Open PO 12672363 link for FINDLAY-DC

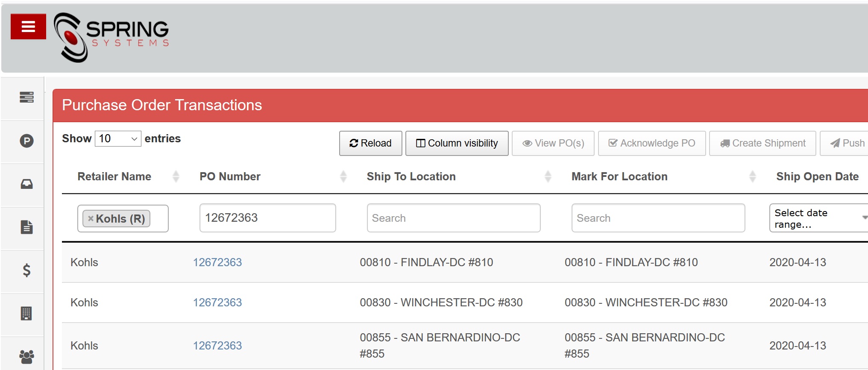click(217, 262)
